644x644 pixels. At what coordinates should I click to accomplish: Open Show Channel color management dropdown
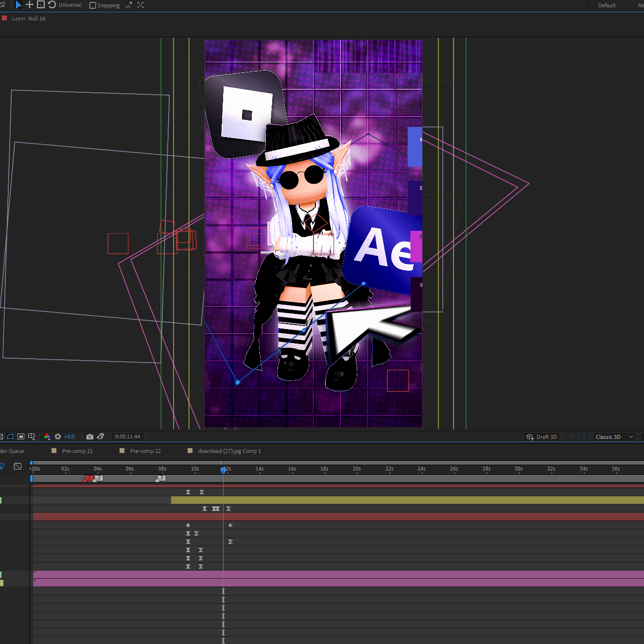(x=47, y=436)
